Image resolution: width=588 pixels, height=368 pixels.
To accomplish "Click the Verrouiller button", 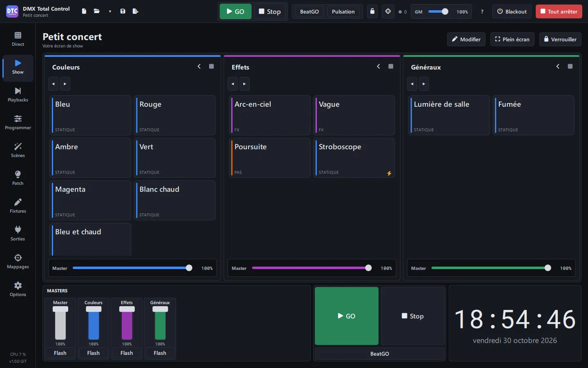I will click(x=560, y=39).
